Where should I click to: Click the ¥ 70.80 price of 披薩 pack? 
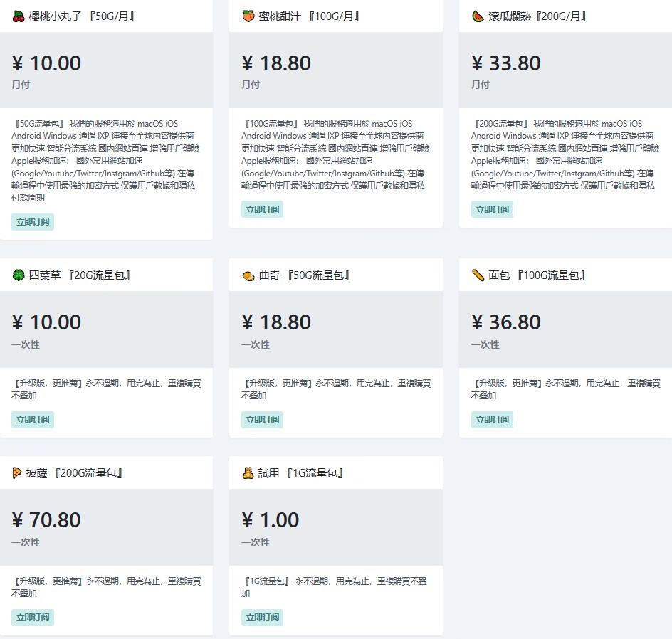click(x=46, y=520)
